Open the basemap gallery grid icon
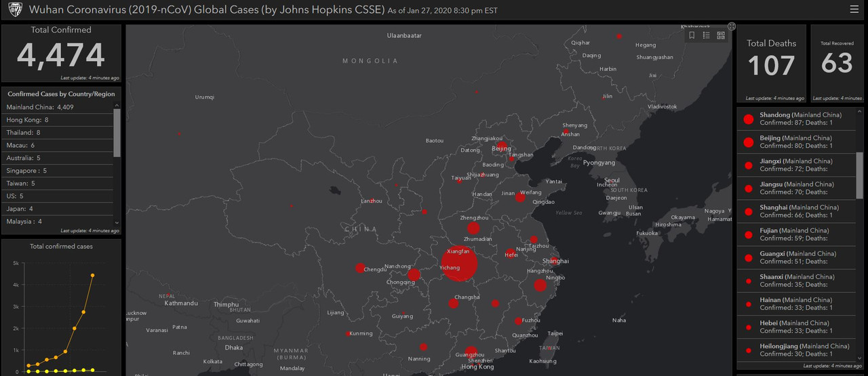 click(x=721, y=35)
